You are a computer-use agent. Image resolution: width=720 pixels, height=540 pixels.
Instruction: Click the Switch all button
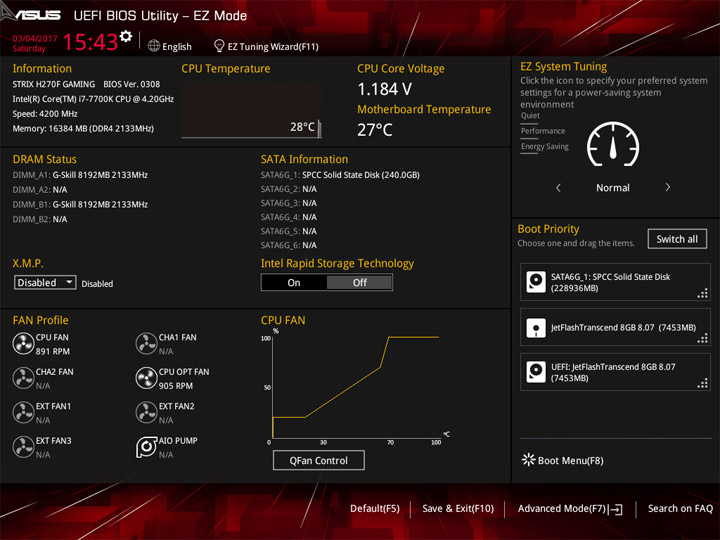[x=677, y=239]
